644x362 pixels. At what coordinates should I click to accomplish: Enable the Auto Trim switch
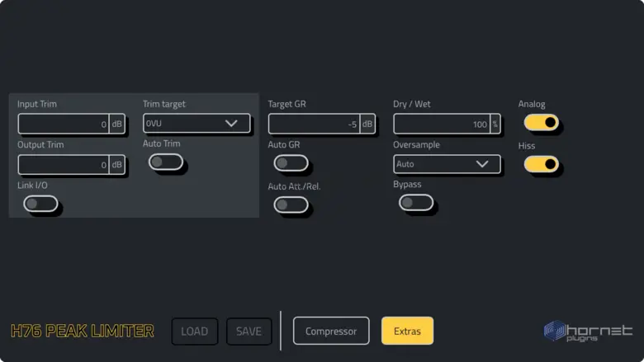(166, 162)
